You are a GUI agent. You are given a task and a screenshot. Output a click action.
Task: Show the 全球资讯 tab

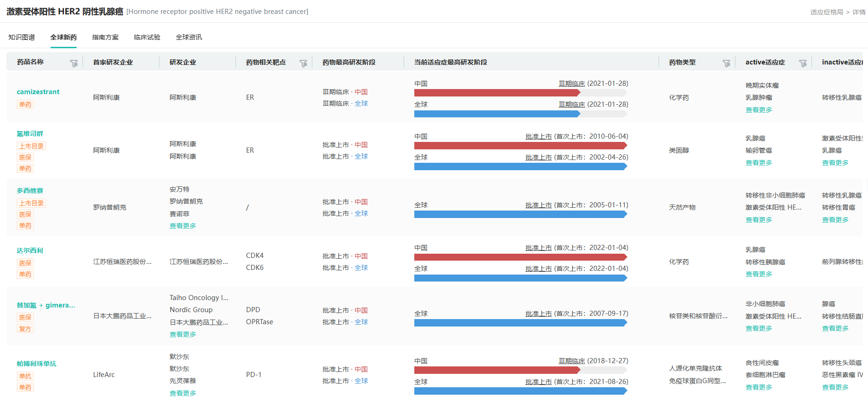point(189,37)
